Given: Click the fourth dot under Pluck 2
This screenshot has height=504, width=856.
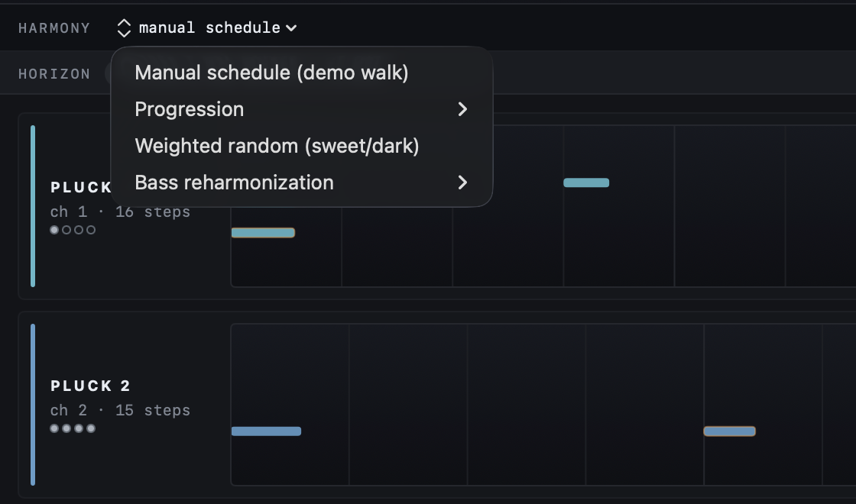Looking at the screenshot, I should click(x=91, y=428).
